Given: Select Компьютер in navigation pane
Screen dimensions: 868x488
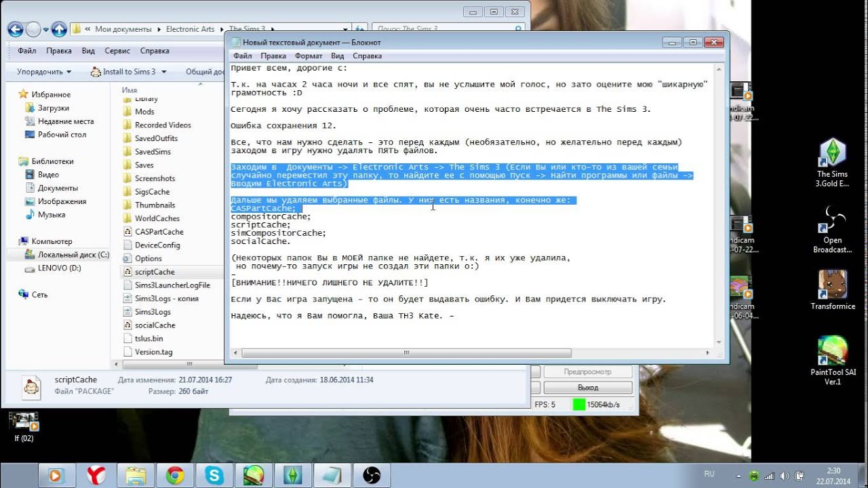Looking at the screenshot, I should (52, 241).
